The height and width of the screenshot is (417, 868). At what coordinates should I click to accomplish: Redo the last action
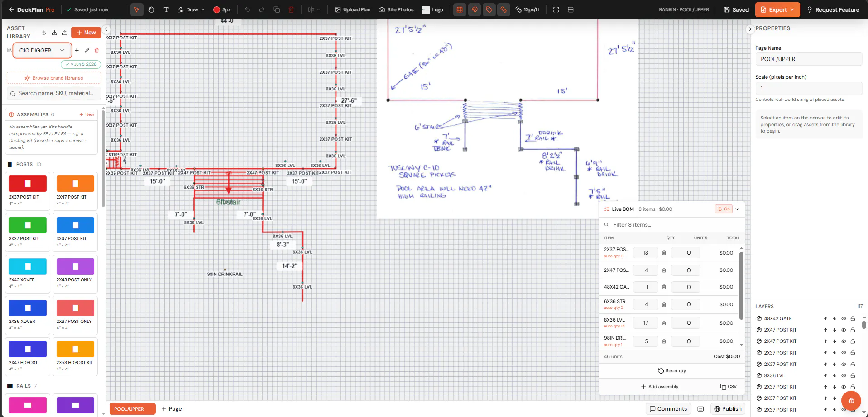[x=262, y=9]
